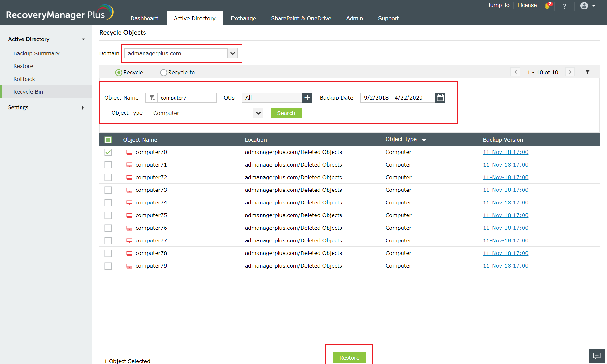The width and height of the screenshot is (607, 364).
Task: Click the Object Name filter condition icon
Action: click(x=152, y=98)
